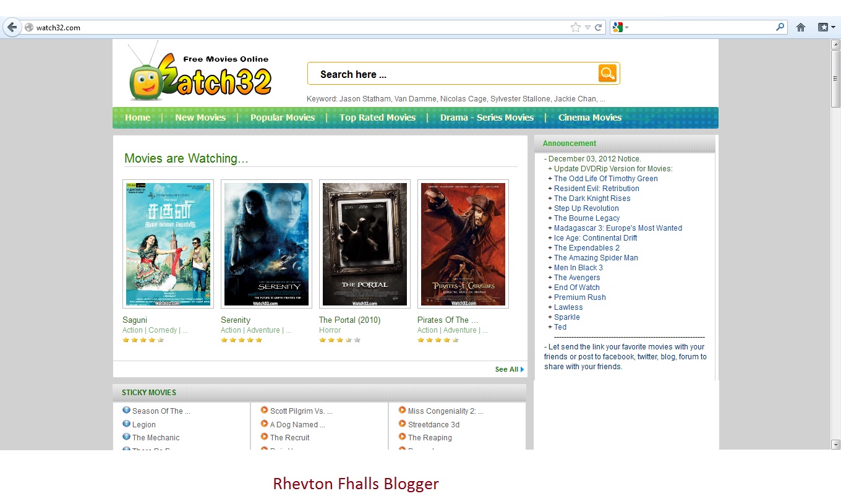
Task: Click the orange site search magnifier button
Action: [607, 73]
